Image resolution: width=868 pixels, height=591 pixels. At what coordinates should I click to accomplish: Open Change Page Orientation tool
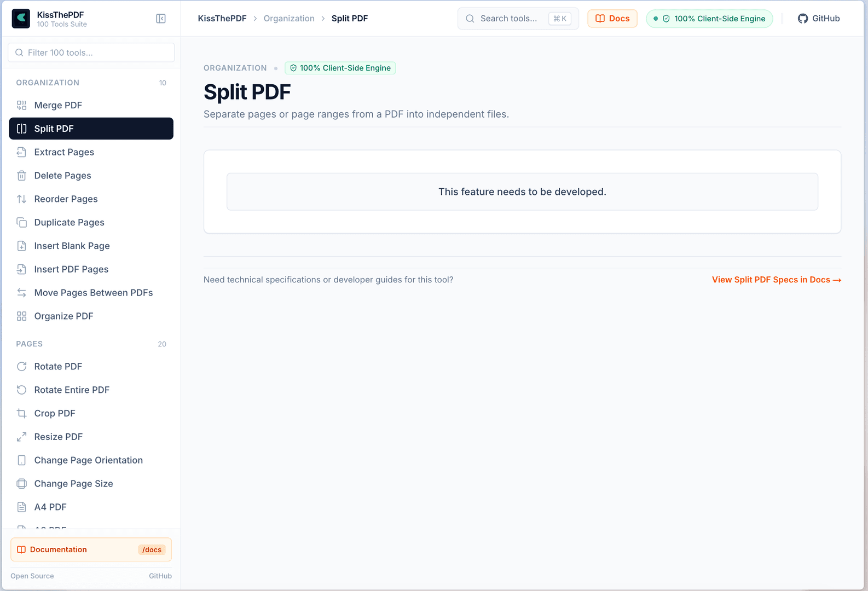click(91, 460)
